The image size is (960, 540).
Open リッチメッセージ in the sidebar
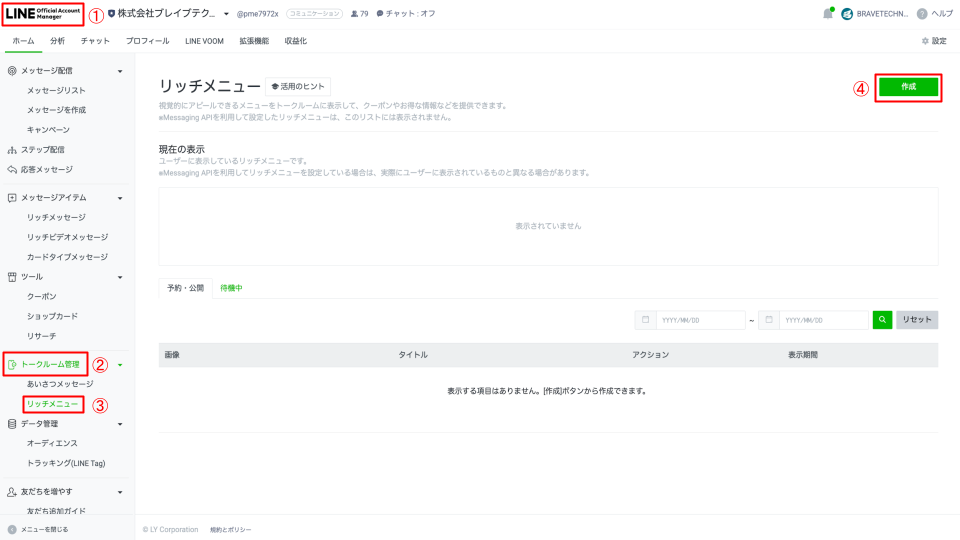click(56, 217)
